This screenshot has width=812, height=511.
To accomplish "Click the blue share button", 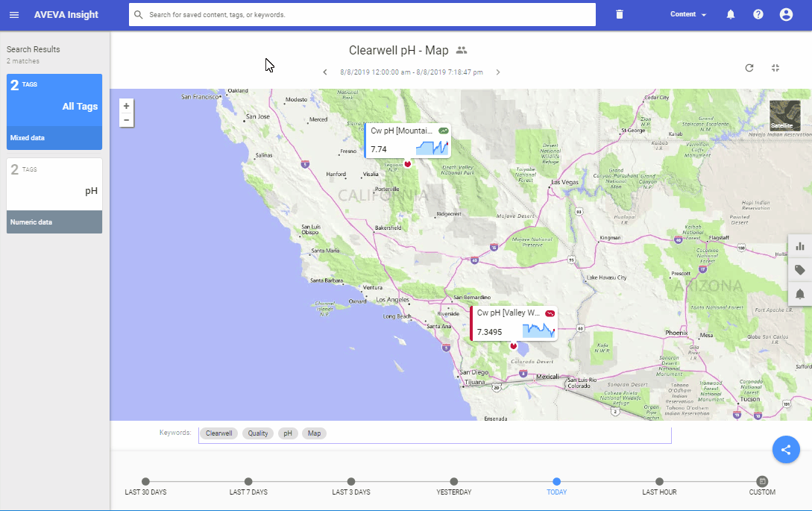I will tap(786, 449).
